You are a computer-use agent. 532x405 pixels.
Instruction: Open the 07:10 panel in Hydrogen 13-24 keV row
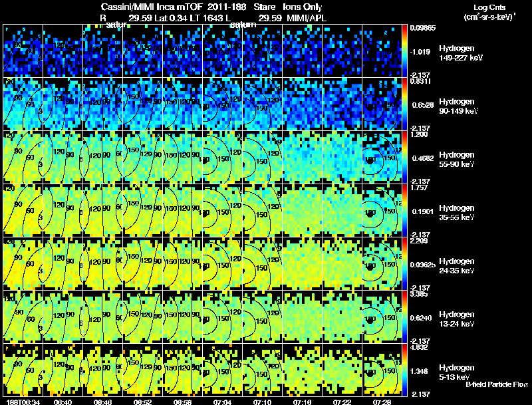coord(262,317)
